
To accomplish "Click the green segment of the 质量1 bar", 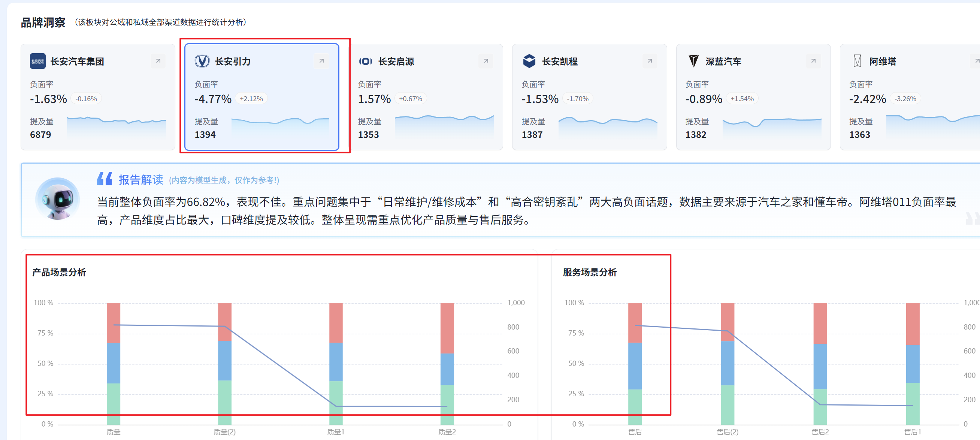I will click(x=336, y=403).
